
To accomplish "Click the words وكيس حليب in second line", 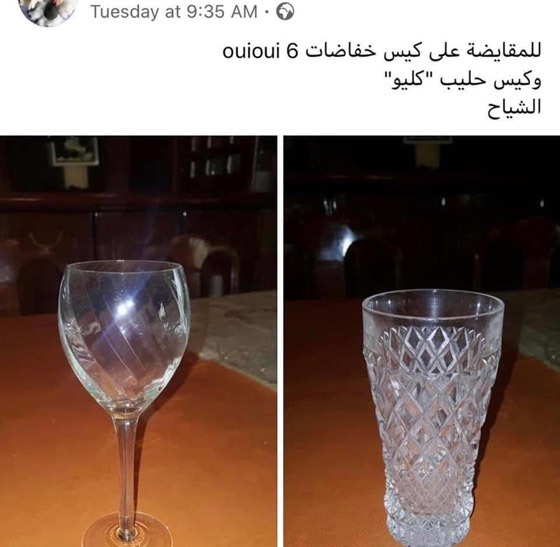I will tap(490, 81).
